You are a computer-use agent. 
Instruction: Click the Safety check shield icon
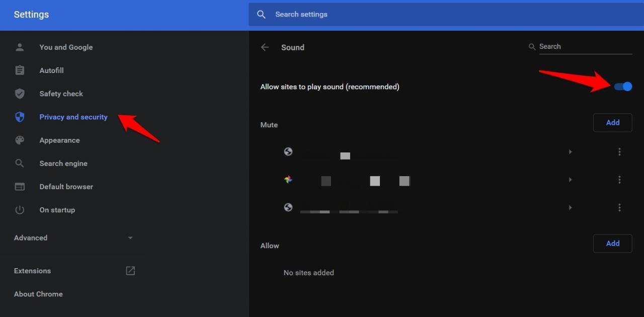pos(20,94)
